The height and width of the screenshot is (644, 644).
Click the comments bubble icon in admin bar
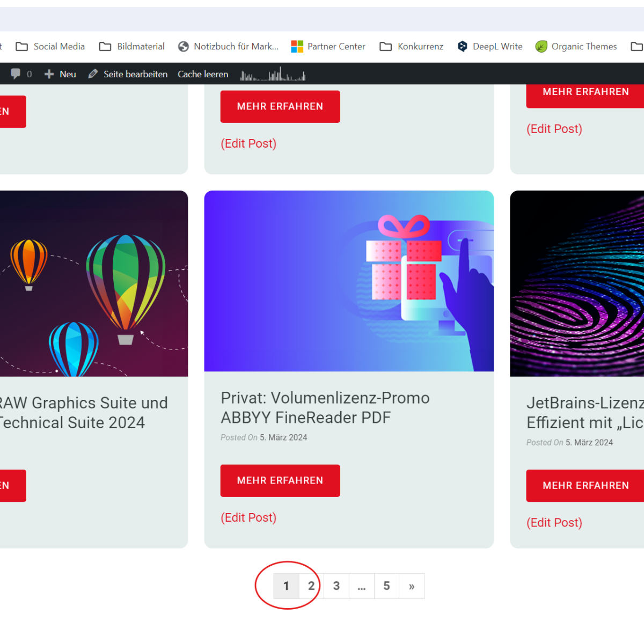16,74
